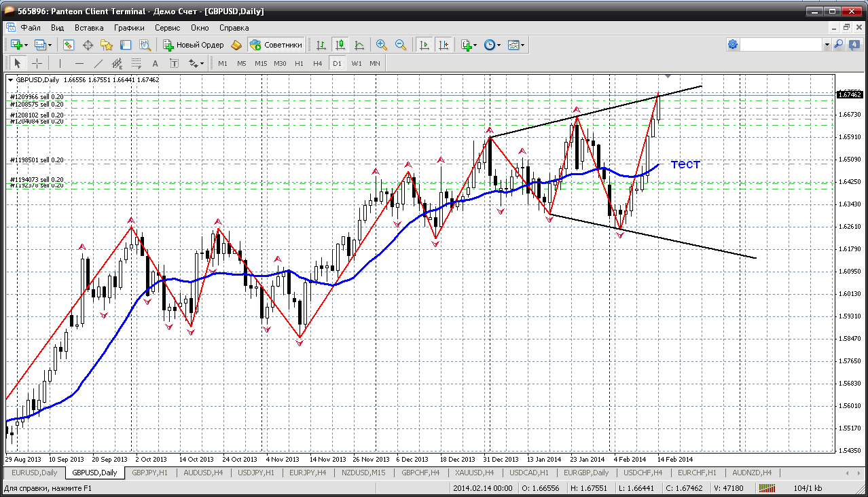Open the Справка menu
This screenshot has height=497, width=868.
(x=234, y=28)
